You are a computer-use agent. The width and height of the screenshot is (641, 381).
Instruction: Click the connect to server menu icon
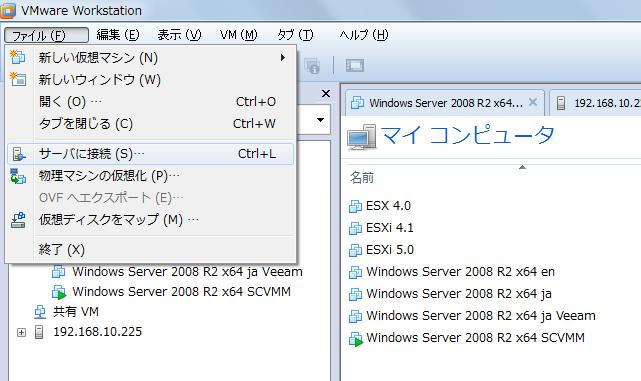coord(18,154)
